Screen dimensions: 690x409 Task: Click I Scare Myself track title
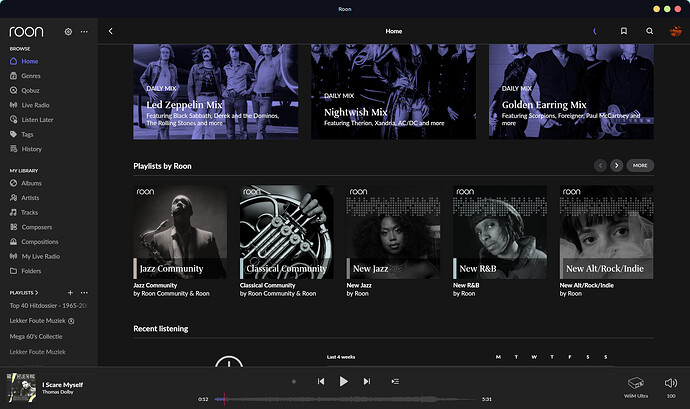pyautogui.click(x=62, y=385)
